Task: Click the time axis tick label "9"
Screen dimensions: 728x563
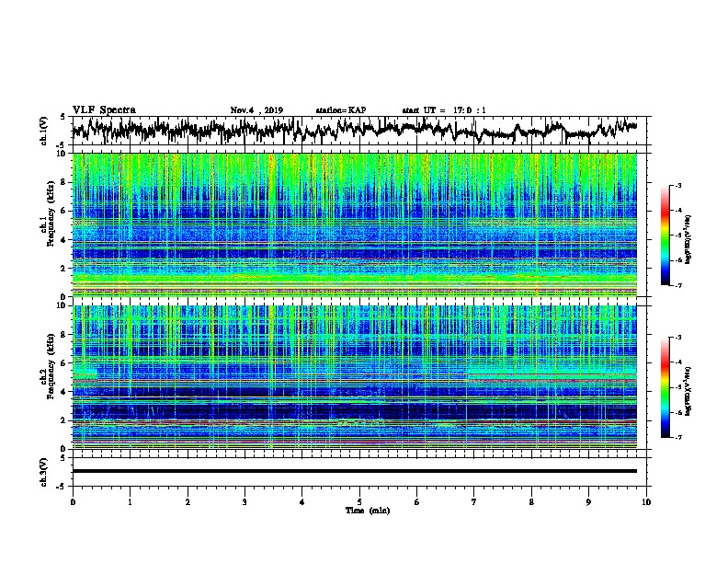Action: click(x=588, y=502)
